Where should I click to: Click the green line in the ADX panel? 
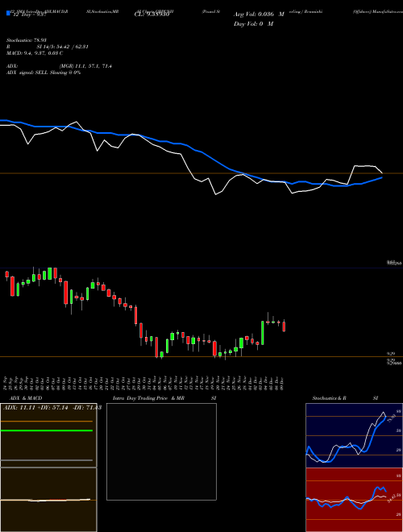click(47, 430)
